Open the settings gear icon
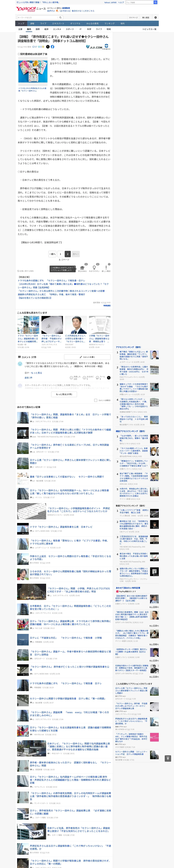The width and height of the screenshot is (174, 868). 155,18
